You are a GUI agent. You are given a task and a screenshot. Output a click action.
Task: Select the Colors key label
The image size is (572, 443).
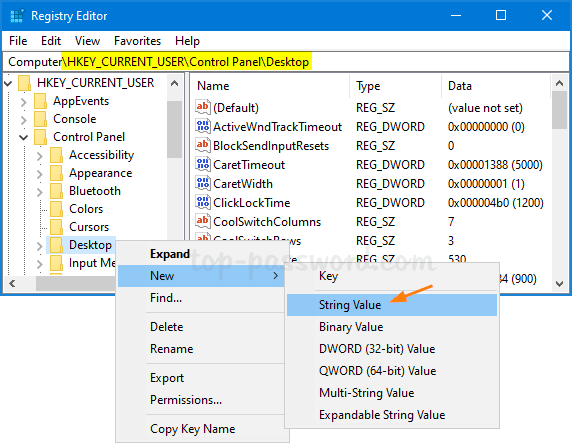pyautogui.click(x=86, y=209)
